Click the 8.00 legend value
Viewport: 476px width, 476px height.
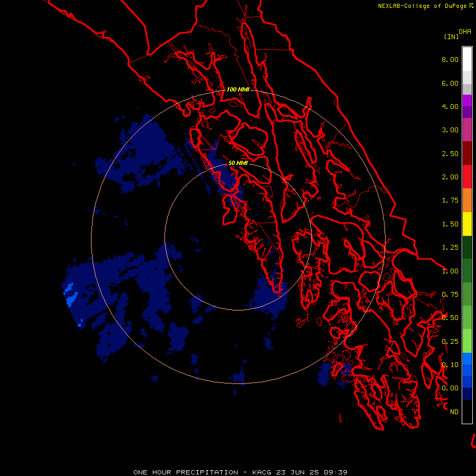[450, 59]
